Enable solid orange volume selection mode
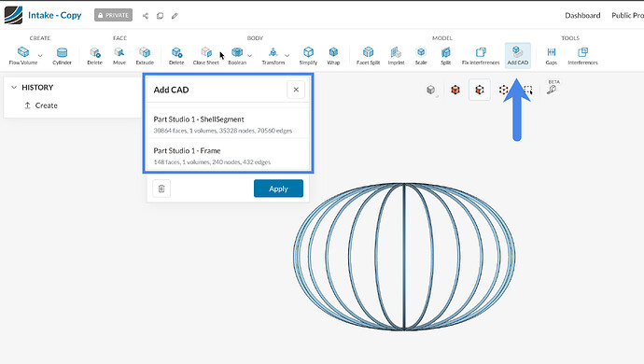The width and height of the screenshot is (644, 364). coord(455,90)
